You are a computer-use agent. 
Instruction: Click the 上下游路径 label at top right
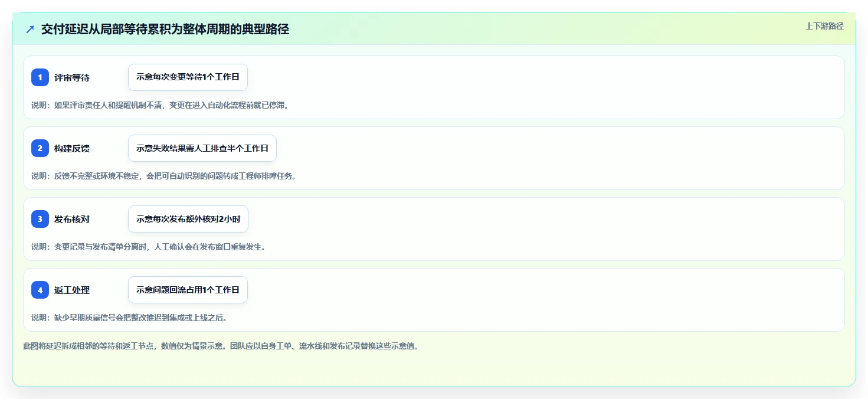tap(824, 26)
